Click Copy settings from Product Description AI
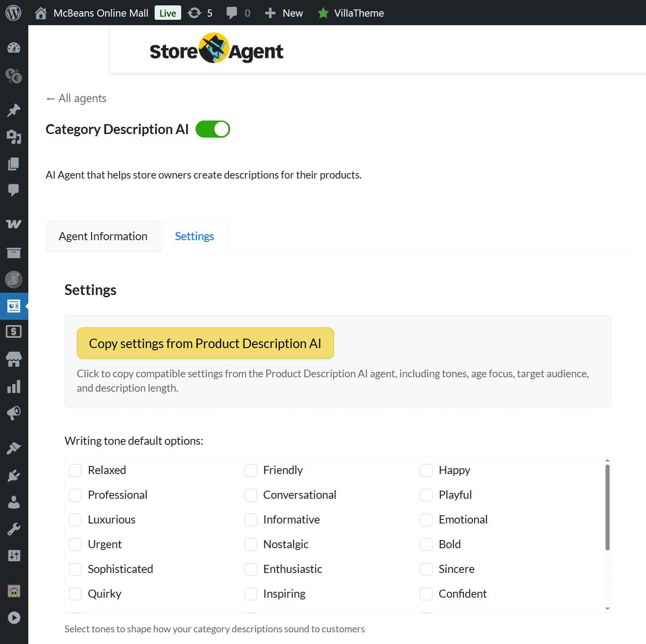The image size is (646, 644). pos(205,343)
